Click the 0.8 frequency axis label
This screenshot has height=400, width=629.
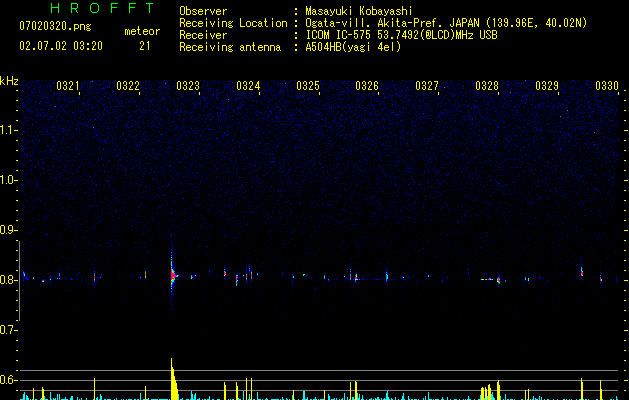[8, 280]
